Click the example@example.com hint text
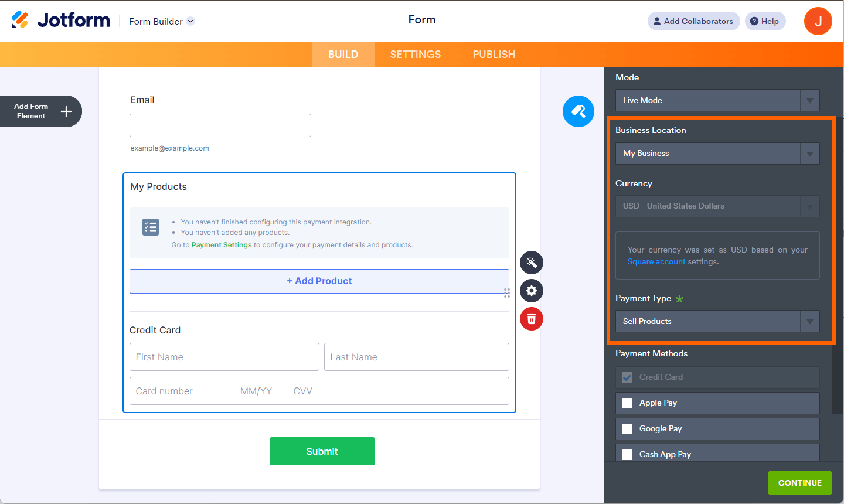Image resolution: width=844 pixels, height=504 pixels. 170,148
